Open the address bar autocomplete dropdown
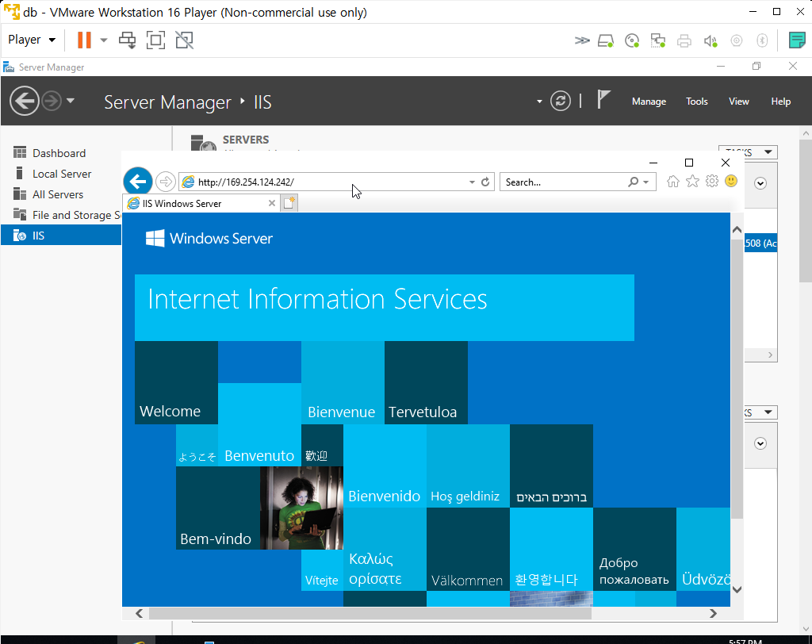The image size is (812, 644). (x=472, y=182)
